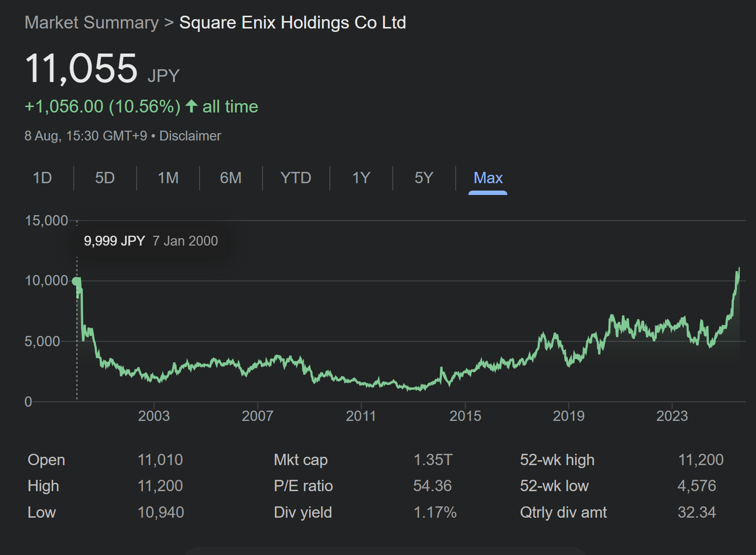Click the market cap value 1.35T
Viewport: 756px width, 555px height.
coord(433,460)
